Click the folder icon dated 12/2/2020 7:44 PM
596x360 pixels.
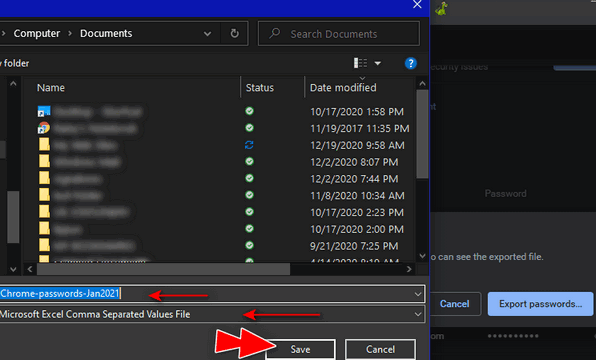tap(44, 178)
